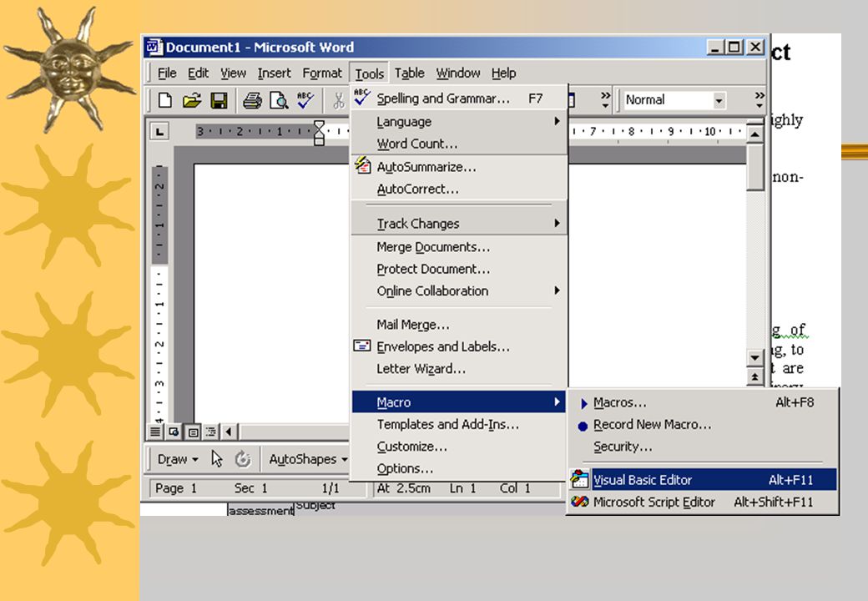Image resolution: width=868 pixels, height=601 pixels.
Task: Click the hourglass indent marker on ruler
Action: (319, 133)
